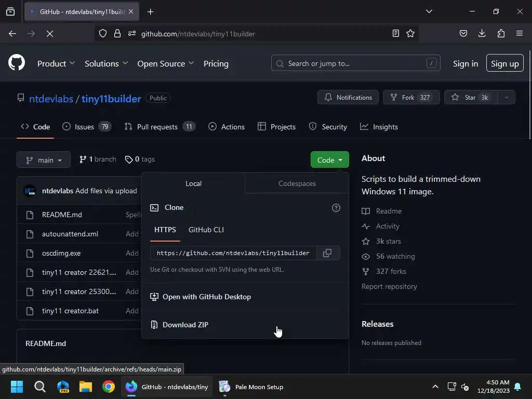This screenshot has width=532, height=399.
Task: Click the browser address bar URL
Action: [198, 34]
